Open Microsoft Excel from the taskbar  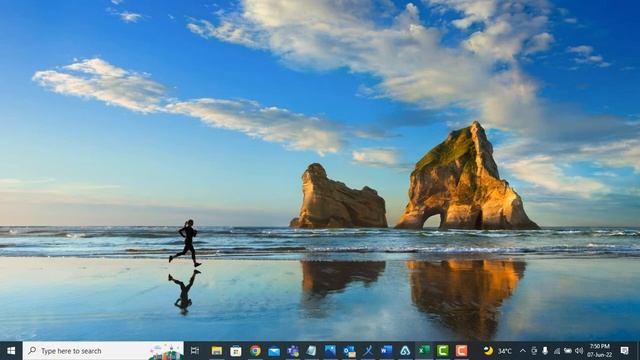point(424,351)
